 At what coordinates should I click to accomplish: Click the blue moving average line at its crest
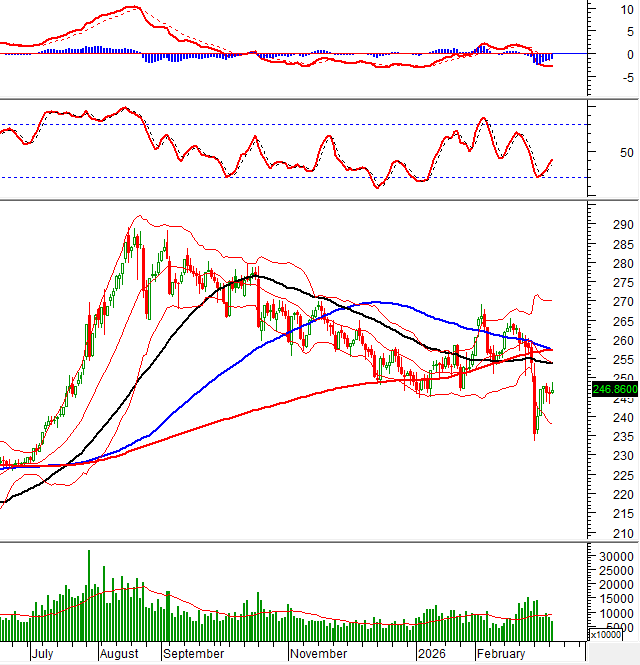click(x=375, y=302)
